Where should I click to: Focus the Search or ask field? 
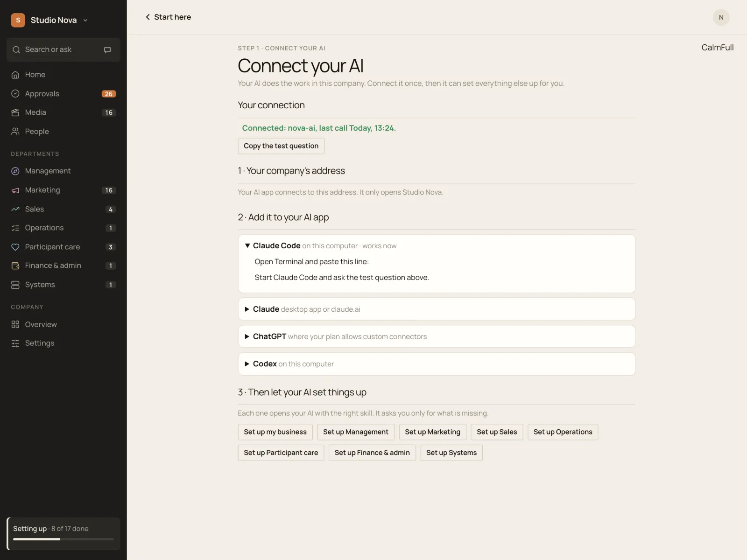tap(63, 50)
